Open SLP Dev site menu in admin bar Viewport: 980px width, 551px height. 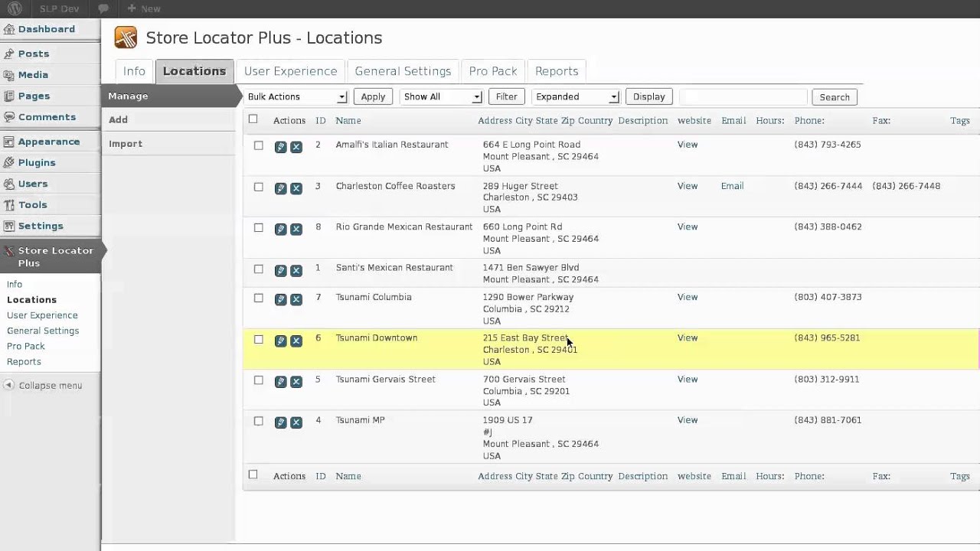tap(59, 8)
